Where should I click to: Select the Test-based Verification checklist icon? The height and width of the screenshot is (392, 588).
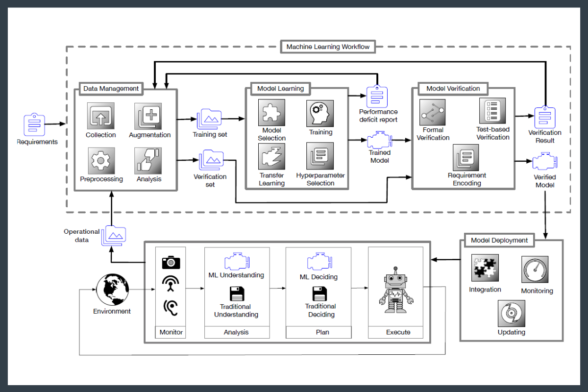[x=492, y=111]
